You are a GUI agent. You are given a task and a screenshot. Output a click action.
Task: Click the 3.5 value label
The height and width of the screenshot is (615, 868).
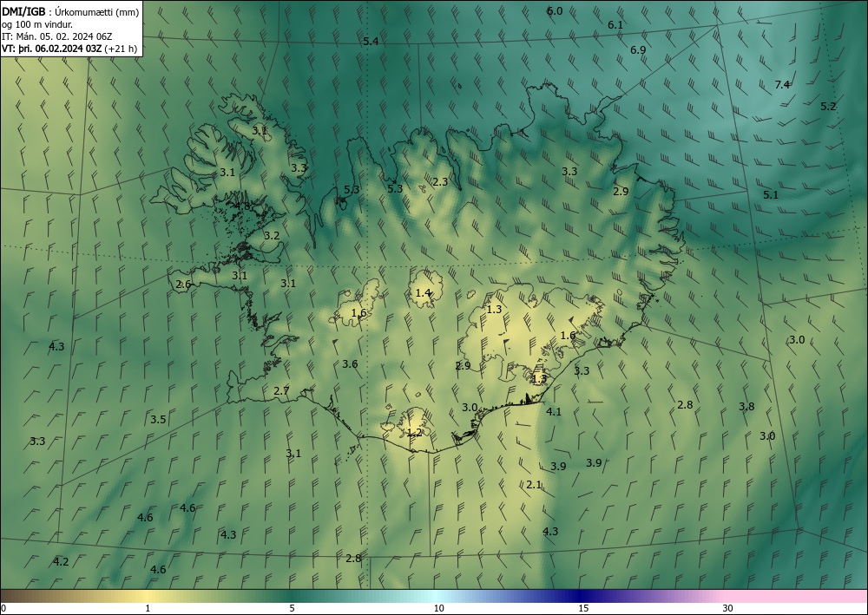pyautogui.click(x=158, y=419)
